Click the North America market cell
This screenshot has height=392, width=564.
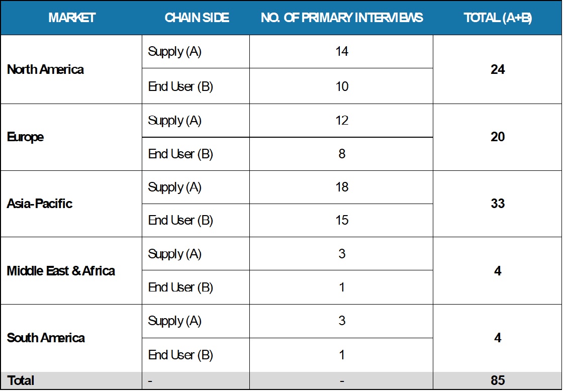pos(45,69)
